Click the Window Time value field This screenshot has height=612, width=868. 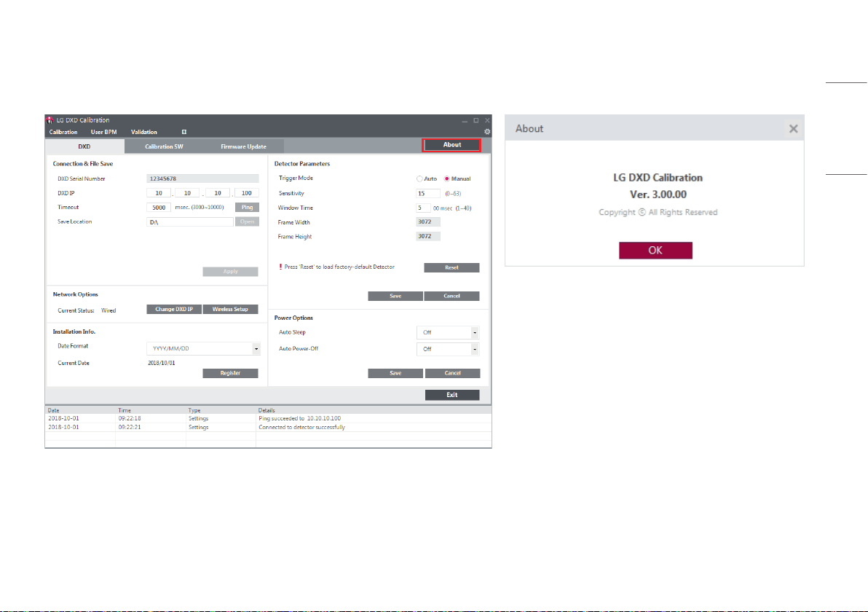click(x=423, y=208)
